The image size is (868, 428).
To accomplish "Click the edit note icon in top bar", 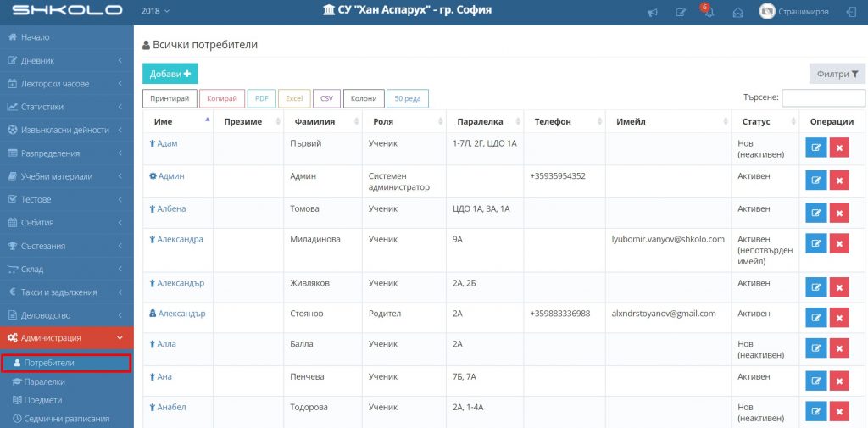I will tap(681, 12).
